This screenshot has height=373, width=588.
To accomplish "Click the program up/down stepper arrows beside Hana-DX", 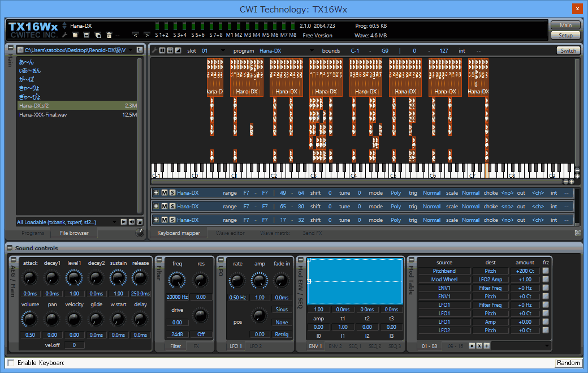I will [64, 25].
